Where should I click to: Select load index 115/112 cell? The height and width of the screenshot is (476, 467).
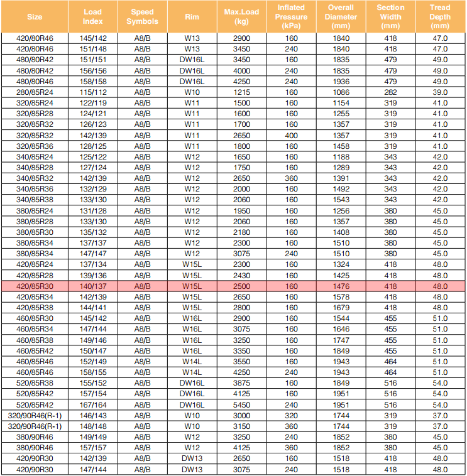(92, 92)
